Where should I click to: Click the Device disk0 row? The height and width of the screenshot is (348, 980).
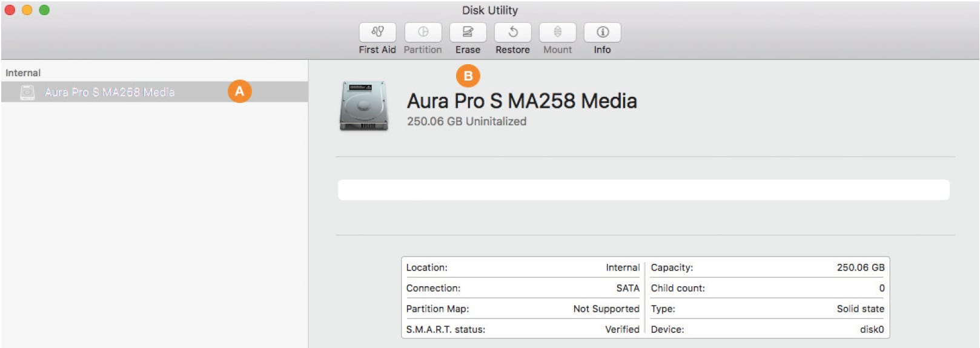click(767, 329)
